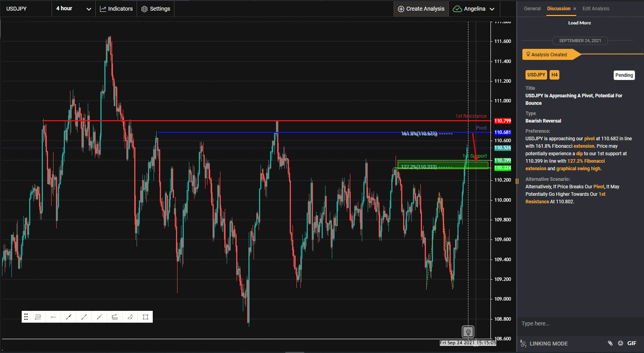Click the panel resize handle beside chart
Image resolution: width=644 pixels, height=353 pixels.
click(517, 181)
